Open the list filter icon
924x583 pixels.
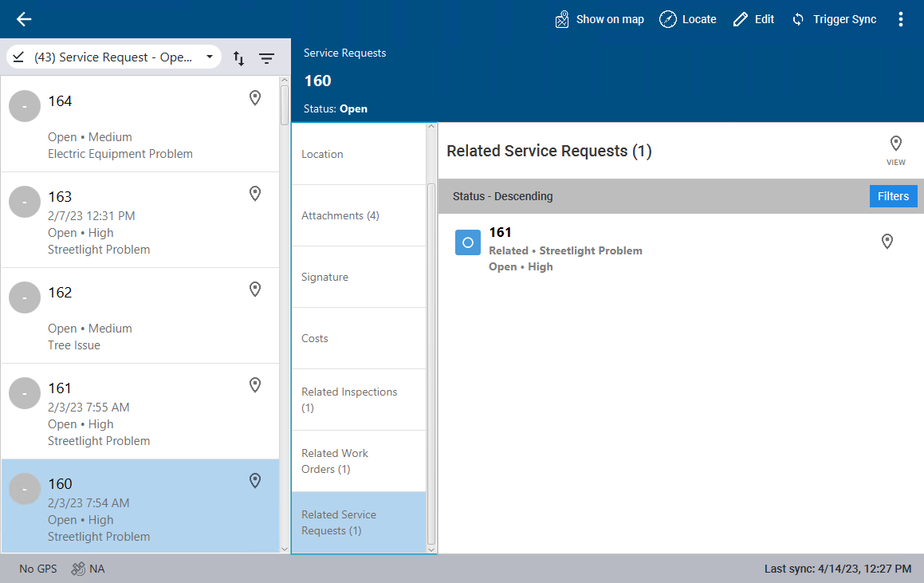[x=266, y=58]
